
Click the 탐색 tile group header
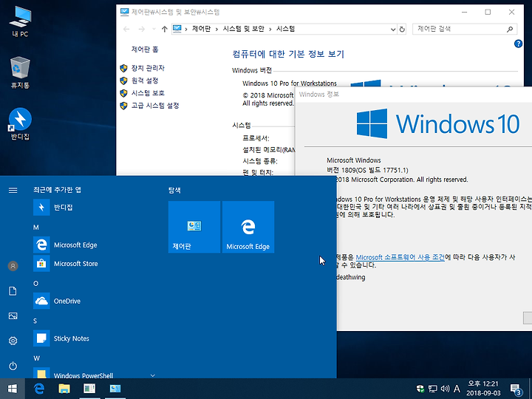pyautogui.click(x=174, y=191)
